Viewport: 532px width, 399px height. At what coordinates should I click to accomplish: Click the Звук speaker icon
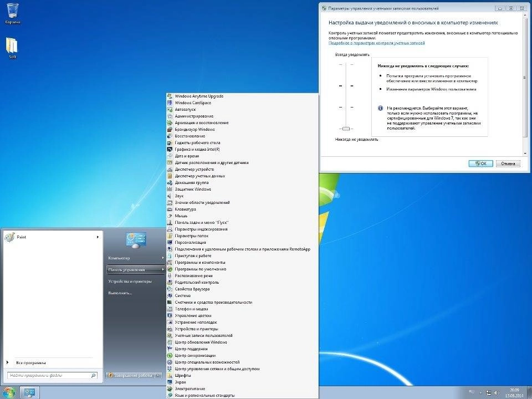170,196
